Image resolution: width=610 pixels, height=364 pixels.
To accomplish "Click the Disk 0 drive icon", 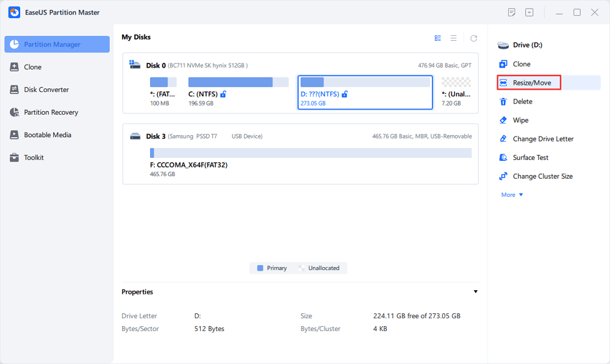I will pyautogui.click(x=135, y=65).
